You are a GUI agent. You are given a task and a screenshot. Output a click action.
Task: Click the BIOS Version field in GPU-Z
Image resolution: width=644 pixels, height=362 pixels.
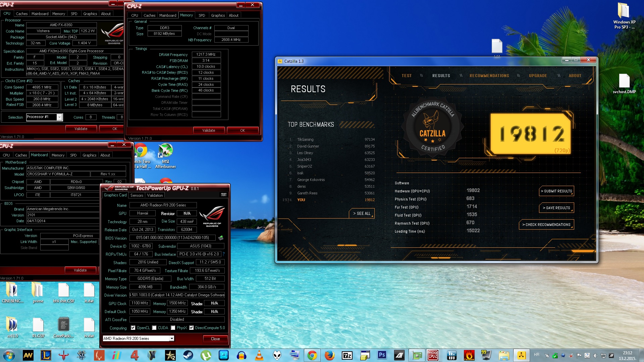(172, 238)
